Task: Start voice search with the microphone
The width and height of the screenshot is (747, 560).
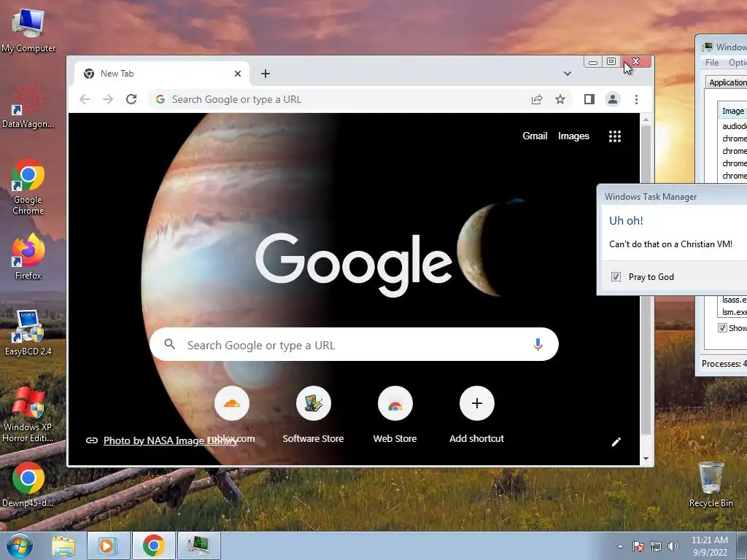Action: pos(538,344)
